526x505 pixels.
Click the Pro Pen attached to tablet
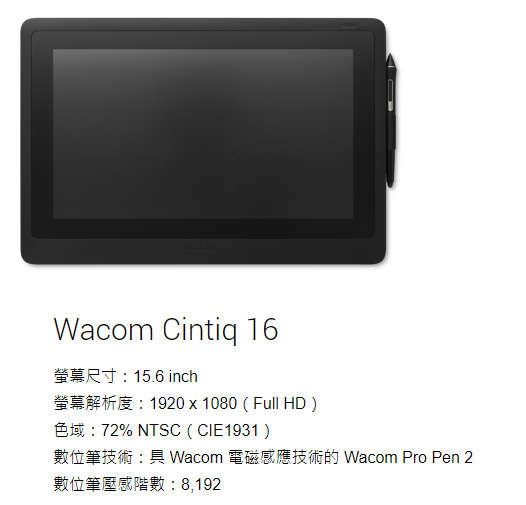point(391,120)
